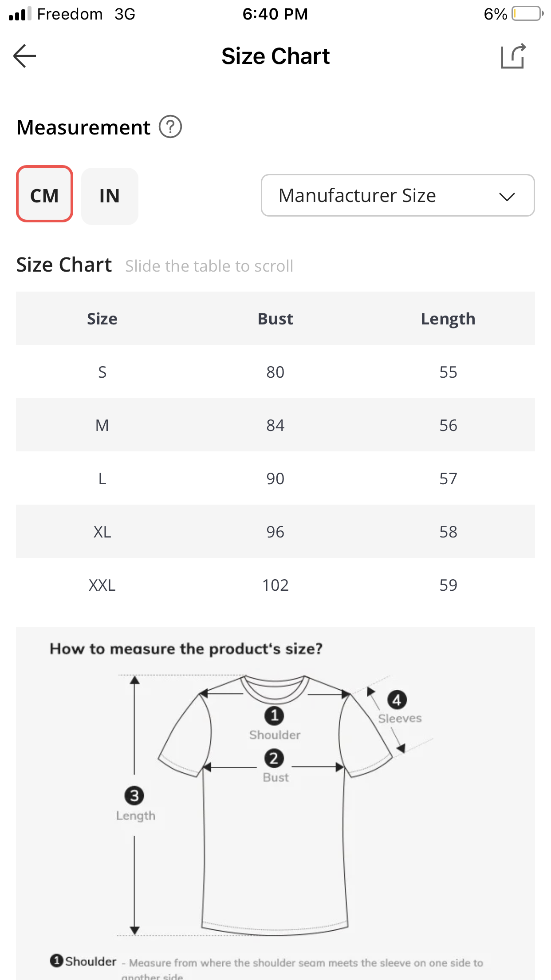
Task: Tap the Size Chart page title
Action: pyautogui.click(x=275, y=56)
